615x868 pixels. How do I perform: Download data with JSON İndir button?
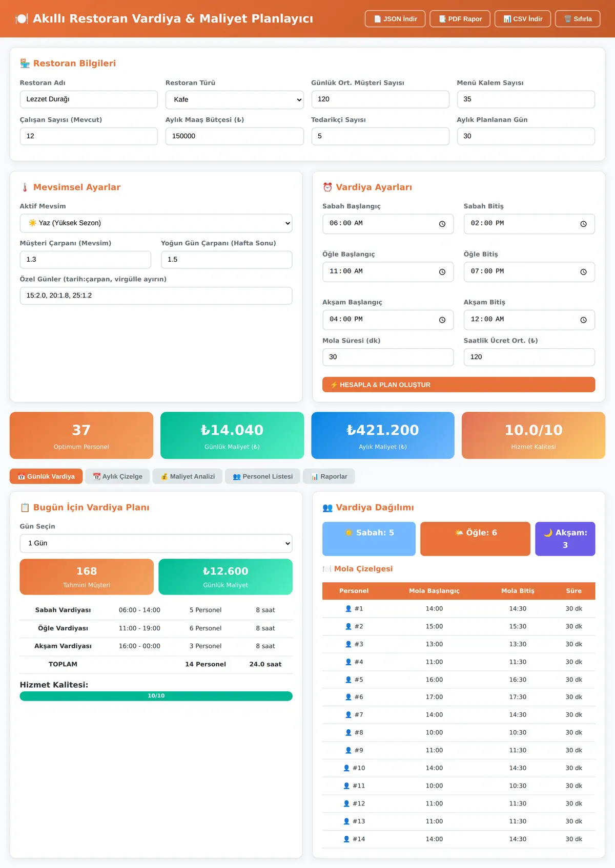point(395,19)
